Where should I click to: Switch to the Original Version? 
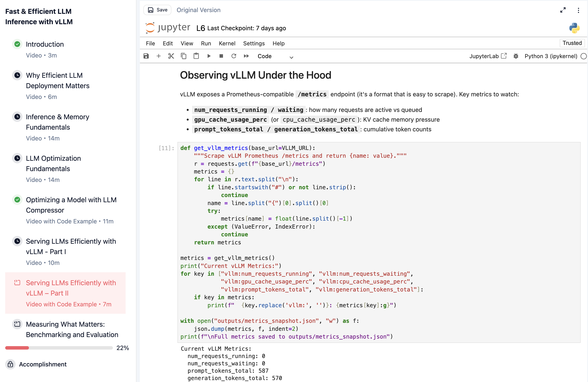(x=198, y=10)
